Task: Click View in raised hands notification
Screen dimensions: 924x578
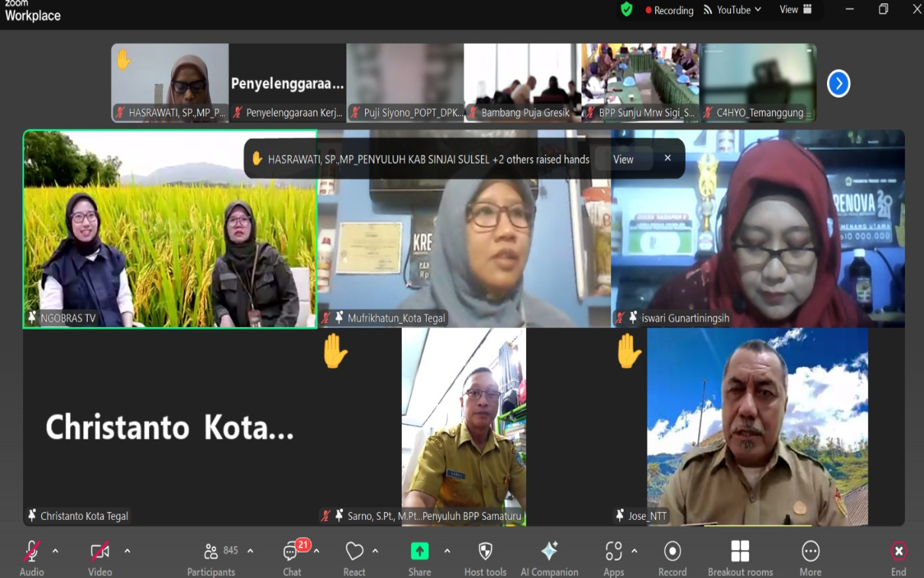Action: coord(623,159)
